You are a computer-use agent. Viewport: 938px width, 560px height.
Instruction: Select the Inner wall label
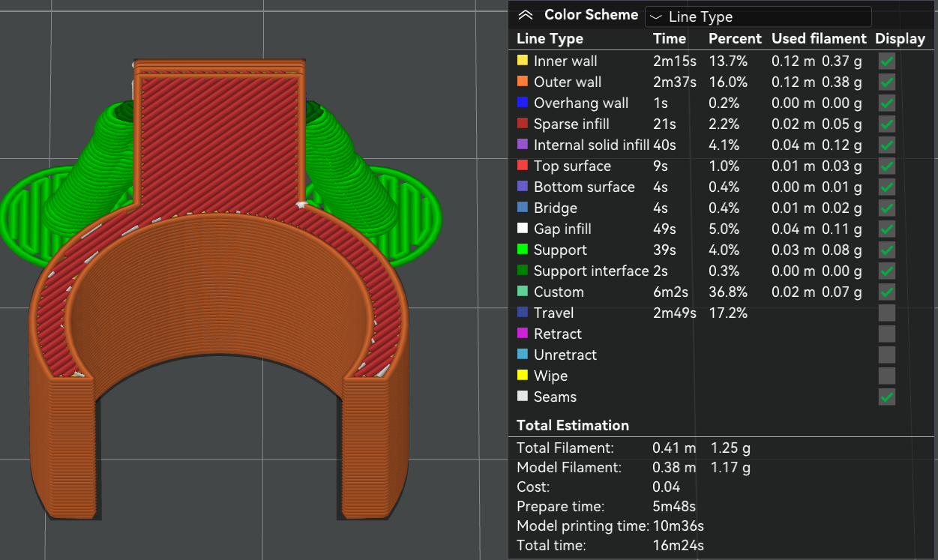pos(565,61)
